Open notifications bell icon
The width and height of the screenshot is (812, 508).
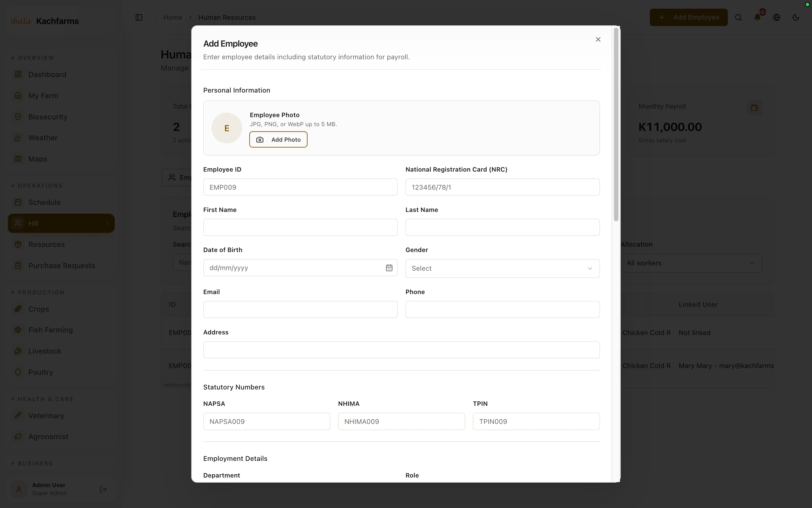pos(757,17)
